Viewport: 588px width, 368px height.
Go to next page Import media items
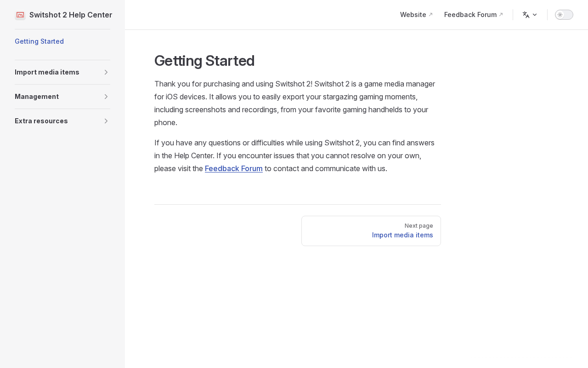tap(371, 231)
